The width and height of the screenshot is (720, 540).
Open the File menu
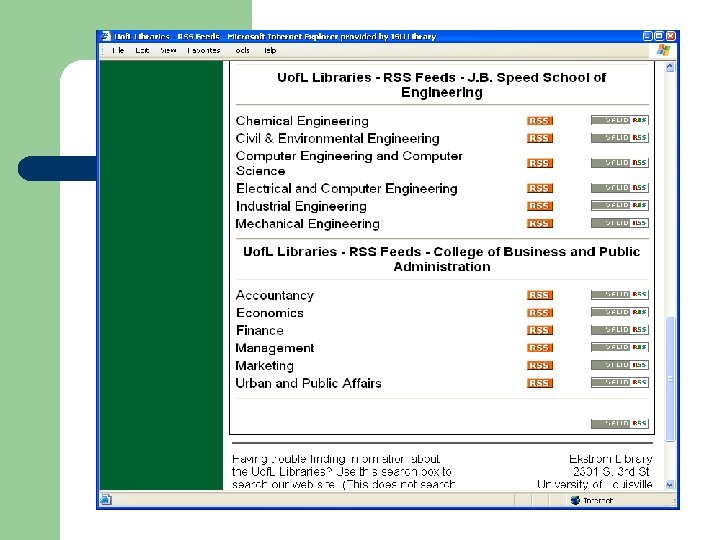click(x=118, y=50)
